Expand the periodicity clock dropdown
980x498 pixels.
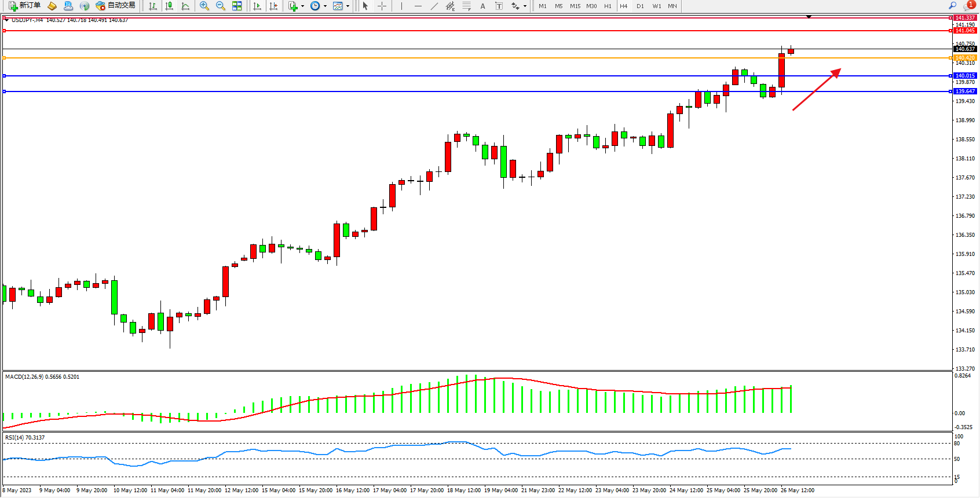[x=325, y=6]
